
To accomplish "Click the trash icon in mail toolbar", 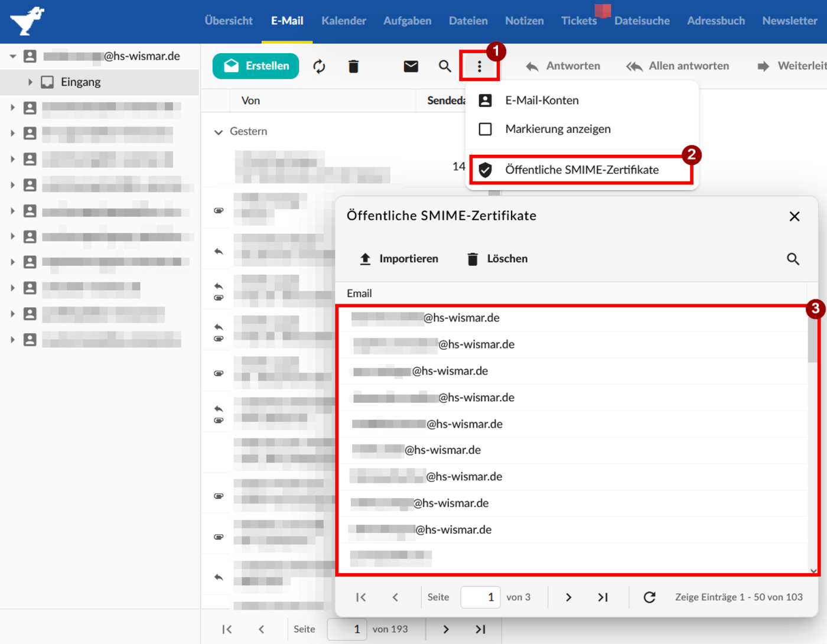I will point(353,66).
